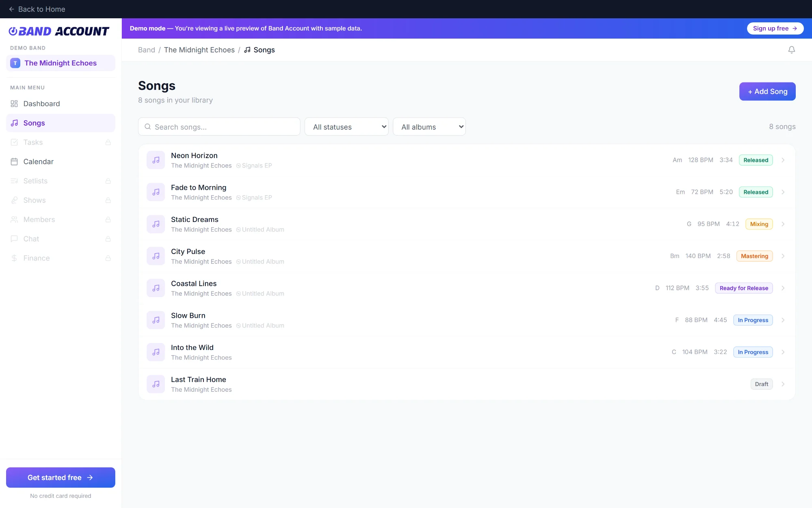Click the Draft status badge
812x508 pixels.
point(761,384)
